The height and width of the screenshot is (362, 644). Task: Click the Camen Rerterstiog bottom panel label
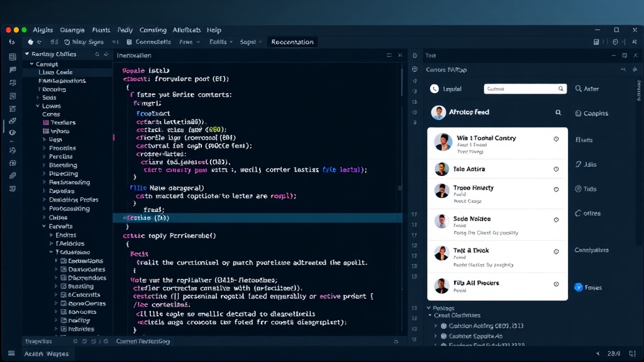click(x=143, y=341)
